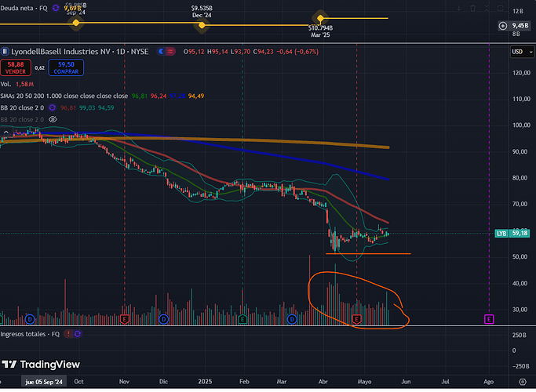Viewport: 536px width, 392px height.
Task: Open the dividend D marker near Dic
Action: coord(164,320)
